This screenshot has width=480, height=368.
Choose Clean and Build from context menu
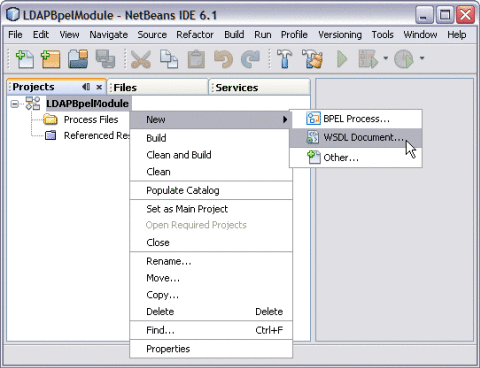pos(211,155)
